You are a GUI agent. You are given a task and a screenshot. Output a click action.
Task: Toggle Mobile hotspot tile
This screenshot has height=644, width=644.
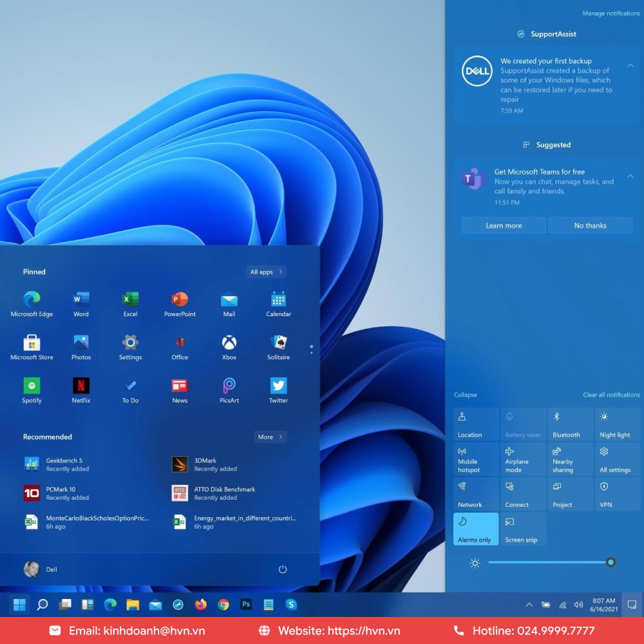tap(476, 460)
